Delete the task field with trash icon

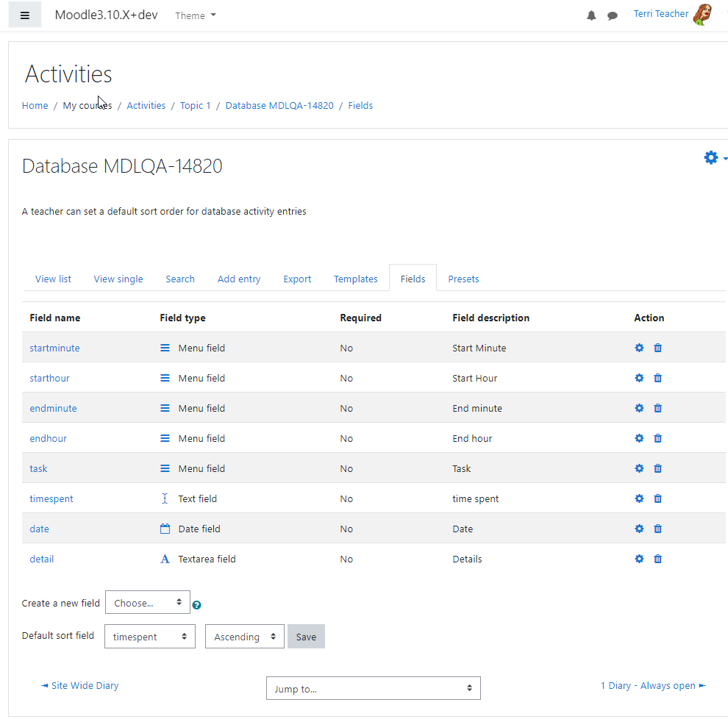[x=658, y=468]
